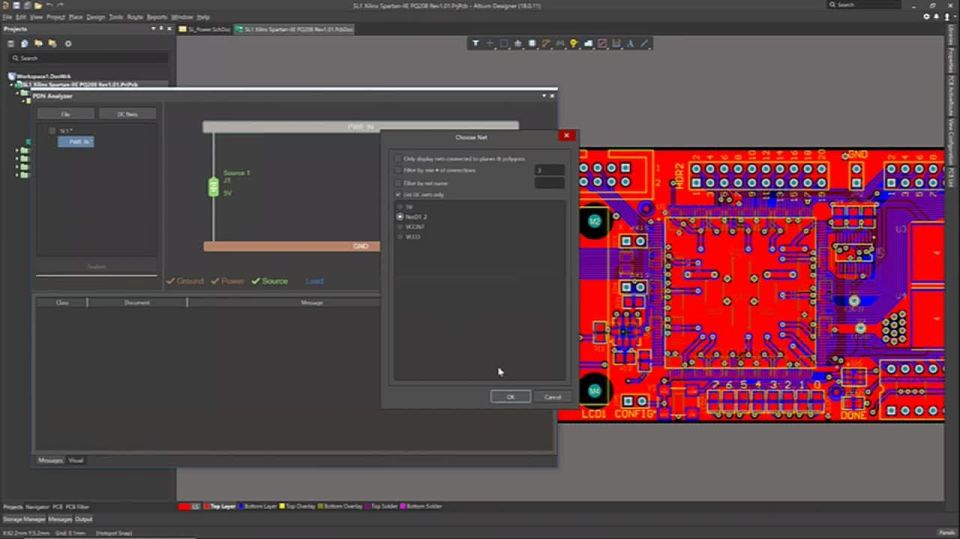Click the save icon in title bar

[17, 5]
